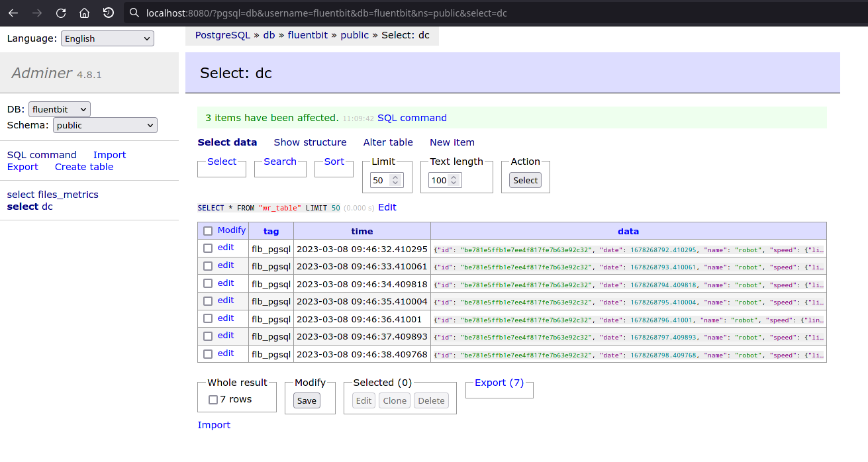Sort by the tag column header
The width and height of the screenshot is (868, 462).
(x=271, y=231)
